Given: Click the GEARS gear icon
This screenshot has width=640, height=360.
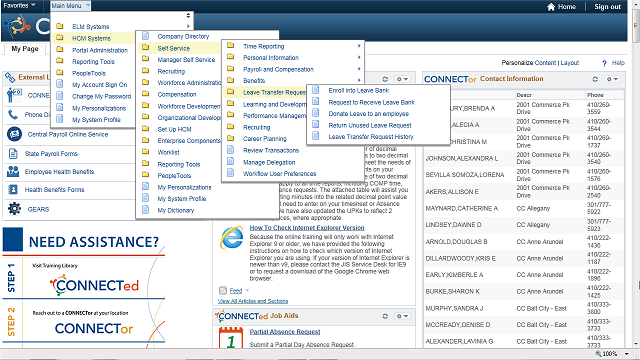Looking at the screenshot, I should pos(14,209).
